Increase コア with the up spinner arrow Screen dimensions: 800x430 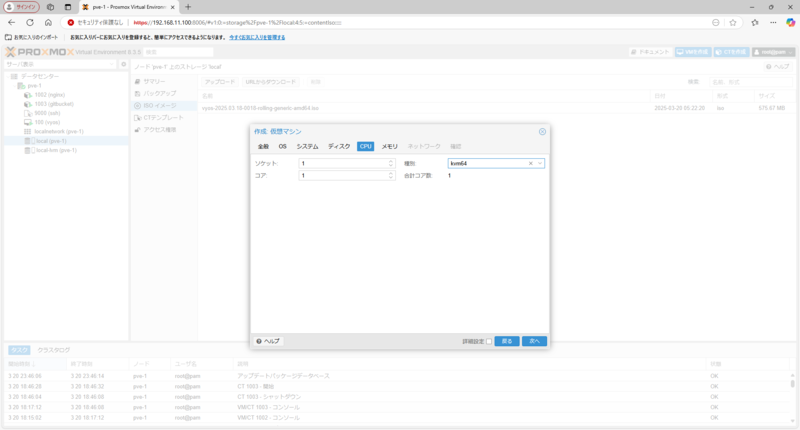pyautogui.click(x=391, y=173)
